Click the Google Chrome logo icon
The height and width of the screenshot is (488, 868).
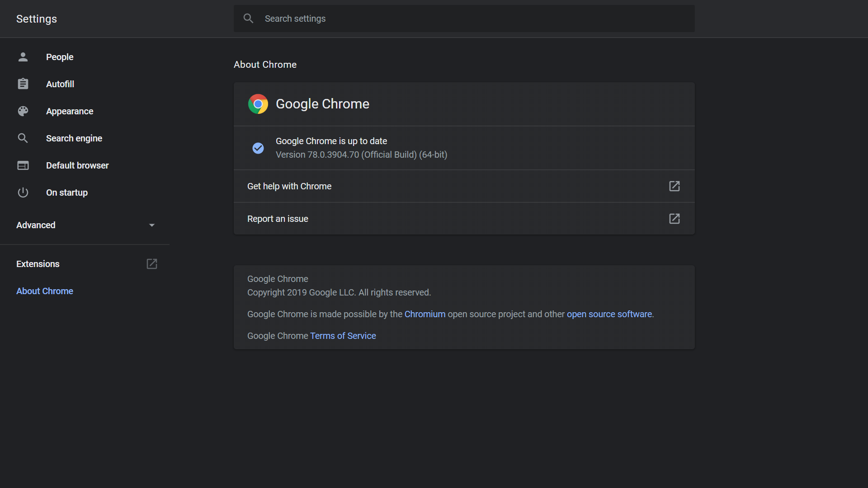[258, 104]
